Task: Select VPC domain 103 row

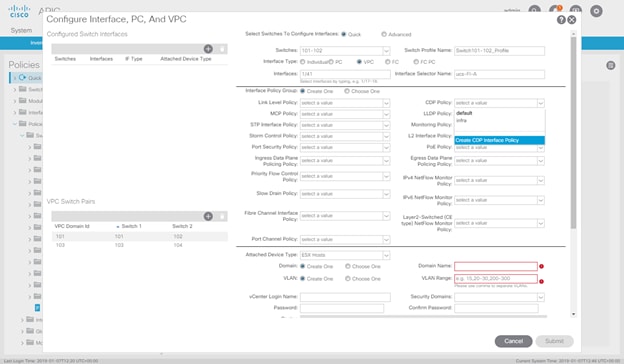Action: pos(139,245)
